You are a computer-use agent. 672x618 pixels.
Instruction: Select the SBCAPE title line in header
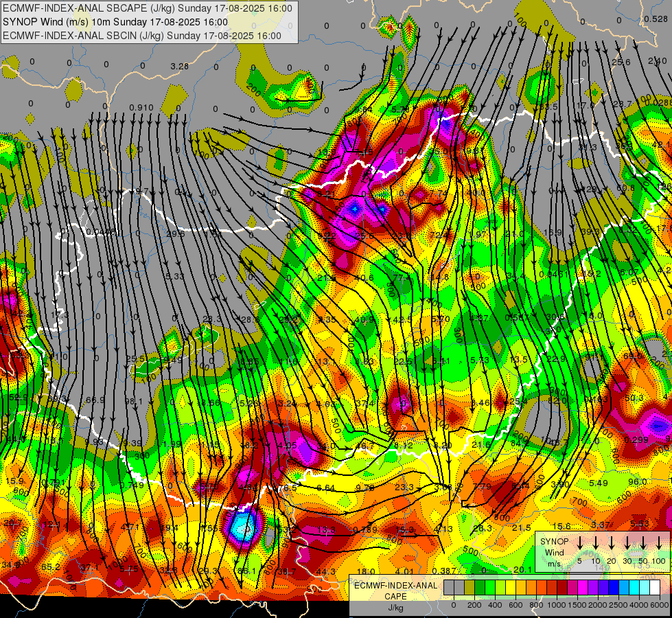[148, 8]
